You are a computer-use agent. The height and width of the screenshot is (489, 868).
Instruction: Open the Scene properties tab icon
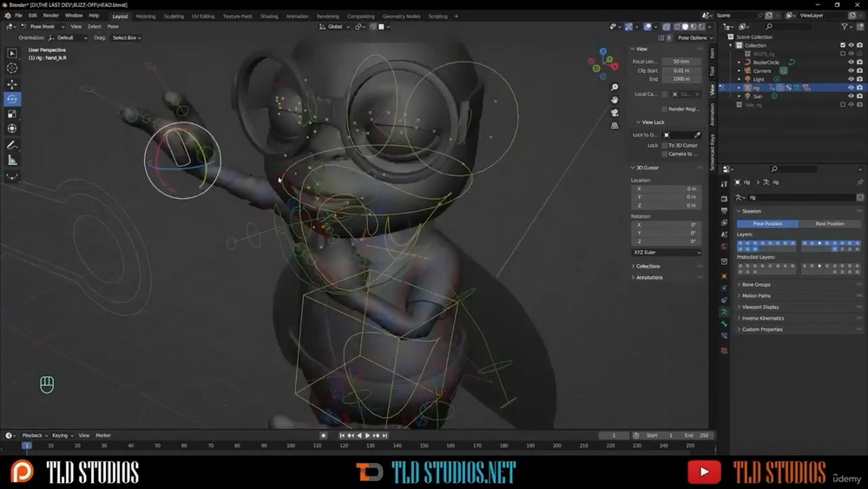tap(724, 235)
